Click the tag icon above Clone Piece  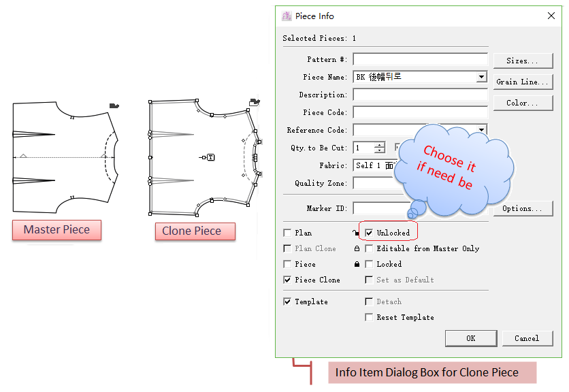click(255, 102)
